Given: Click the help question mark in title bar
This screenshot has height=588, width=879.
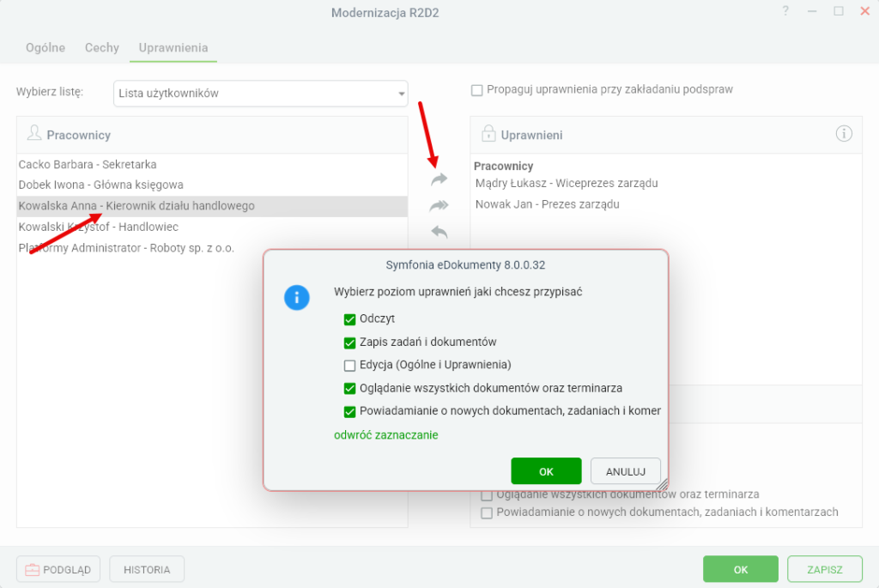Looking at the screenshot, I should [785, 11].
